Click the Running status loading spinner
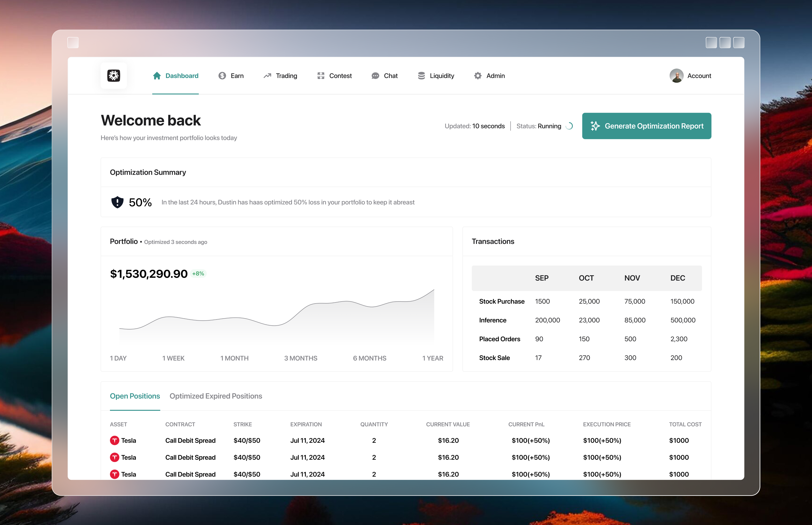This screenshot has height=525, width=812. (569, 126)
